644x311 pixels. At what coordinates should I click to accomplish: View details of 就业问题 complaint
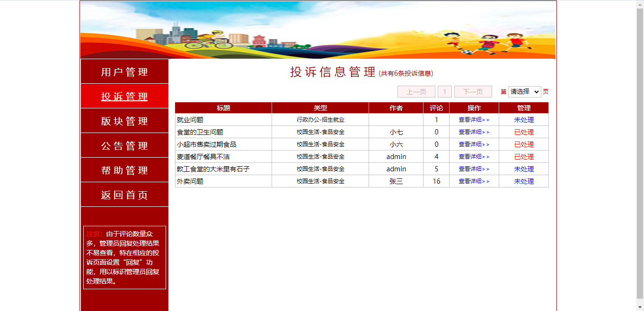point(474,120)
